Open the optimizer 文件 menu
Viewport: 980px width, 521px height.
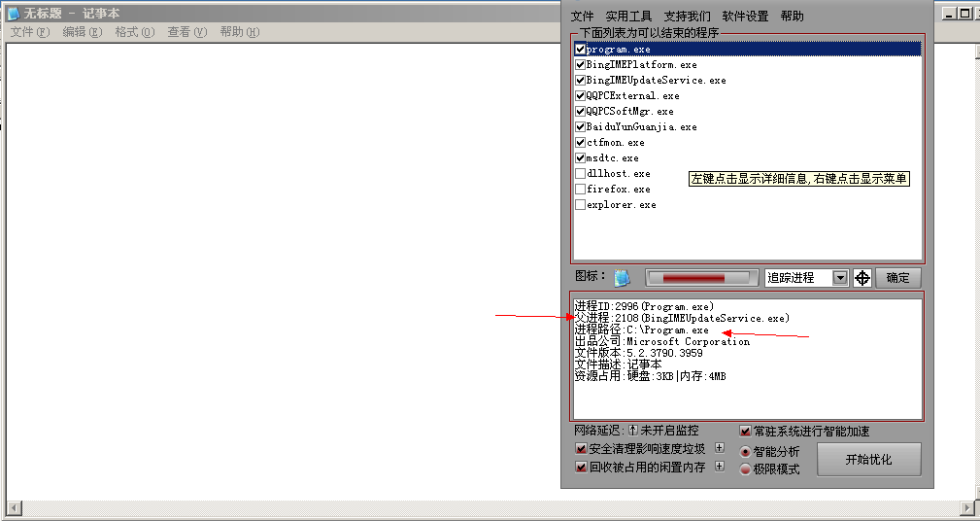(582, 17)
